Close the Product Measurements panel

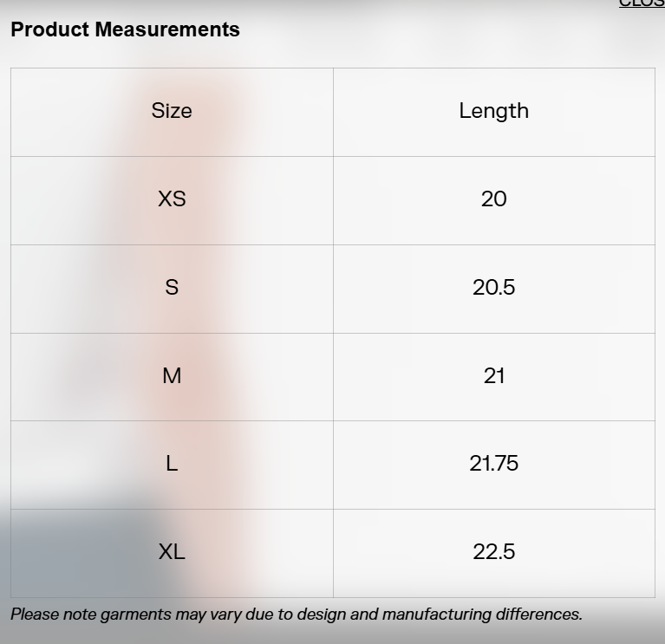tap(642, 3)
